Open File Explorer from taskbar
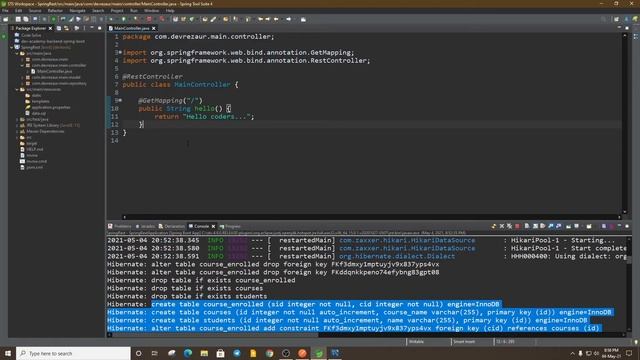640x360 pixels. [x=204, y=353]
